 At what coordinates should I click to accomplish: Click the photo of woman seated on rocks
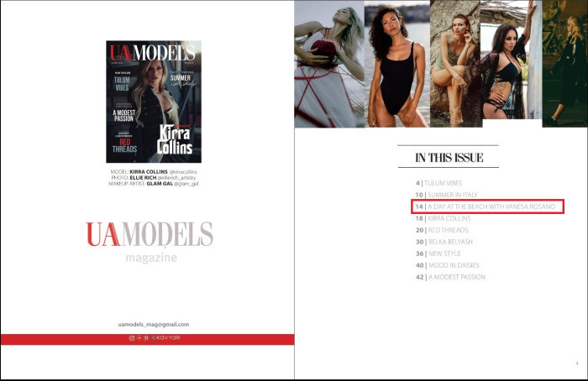(x=455, y=64)
